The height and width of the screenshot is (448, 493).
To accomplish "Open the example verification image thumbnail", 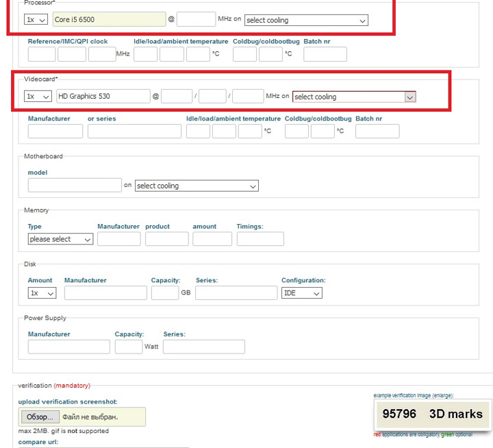I will (x=432, y=414).
